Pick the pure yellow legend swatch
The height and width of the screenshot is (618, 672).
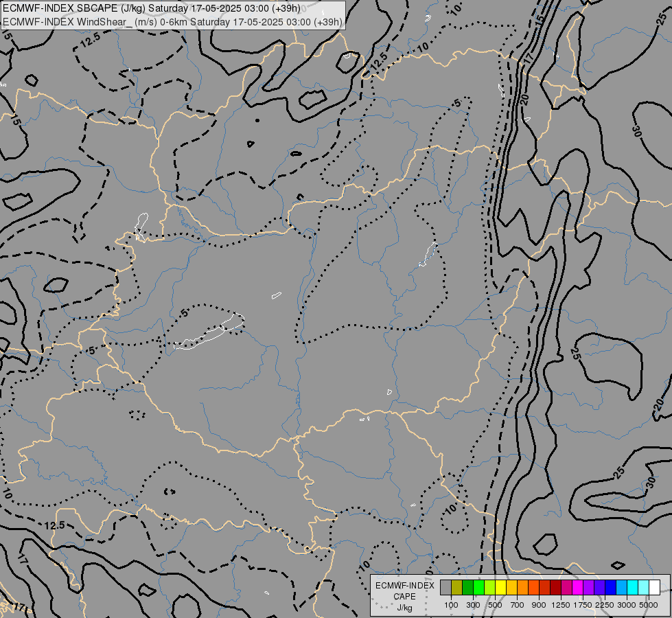(500, 587)
